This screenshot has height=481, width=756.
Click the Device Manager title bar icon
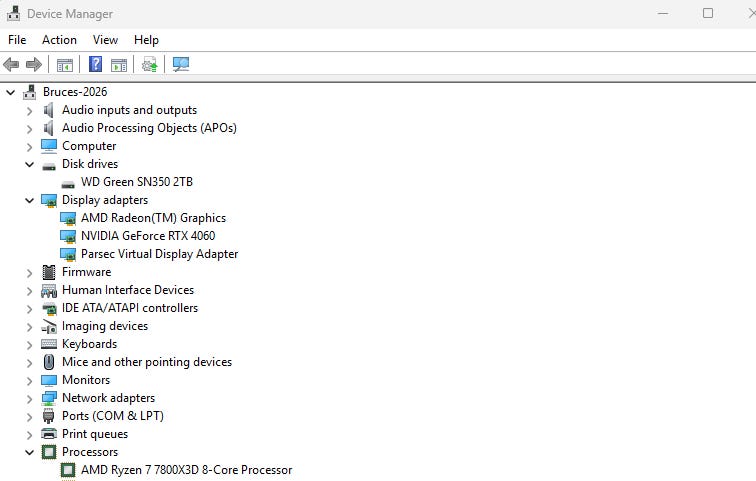13,13
